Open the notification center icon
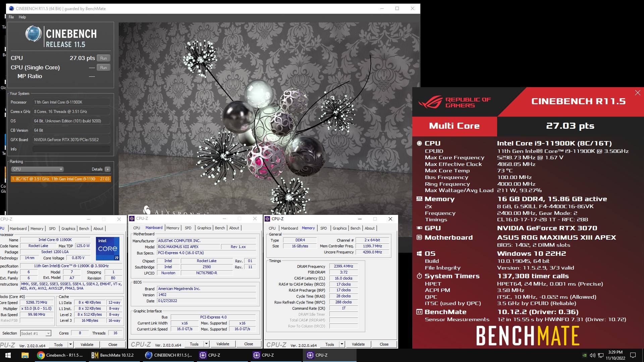644x362 pixels. [633, 355]
